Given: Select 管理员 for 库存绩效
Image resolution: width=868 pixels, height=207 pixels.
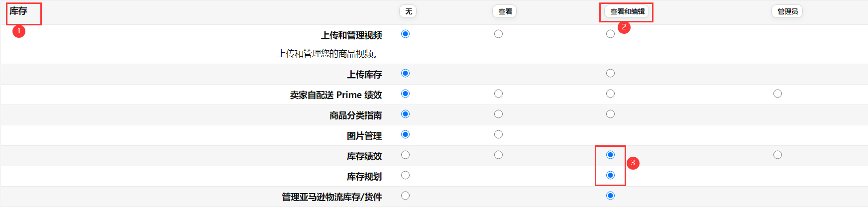Looking at the screenshot, I should [777, 155].
